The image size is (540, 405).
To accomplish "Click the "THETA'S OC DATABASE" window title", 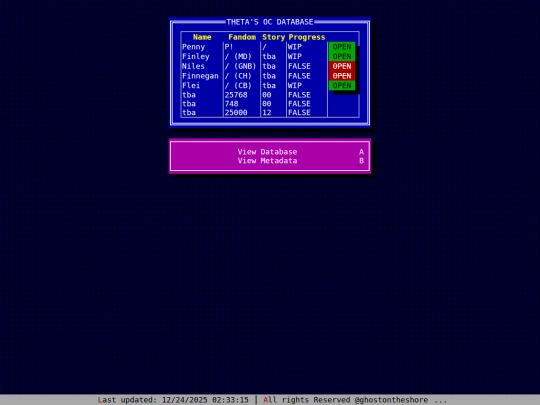I will [270, 22].
